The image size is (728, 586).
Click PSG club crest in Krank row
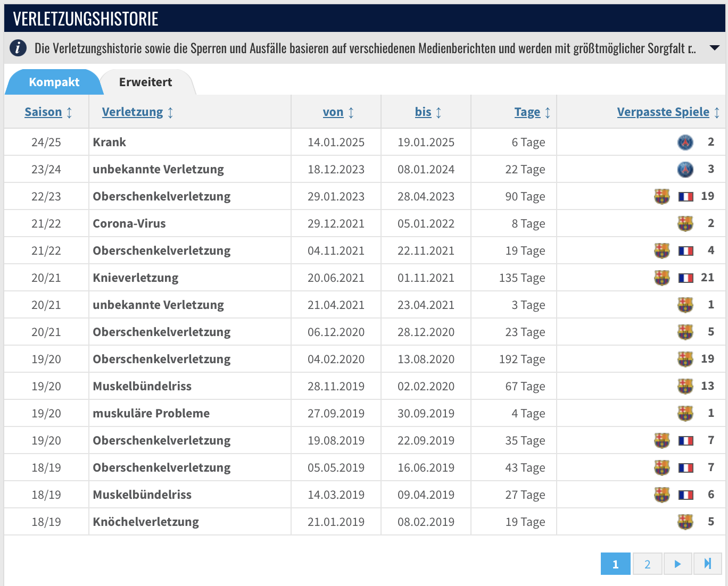(685, 142)
